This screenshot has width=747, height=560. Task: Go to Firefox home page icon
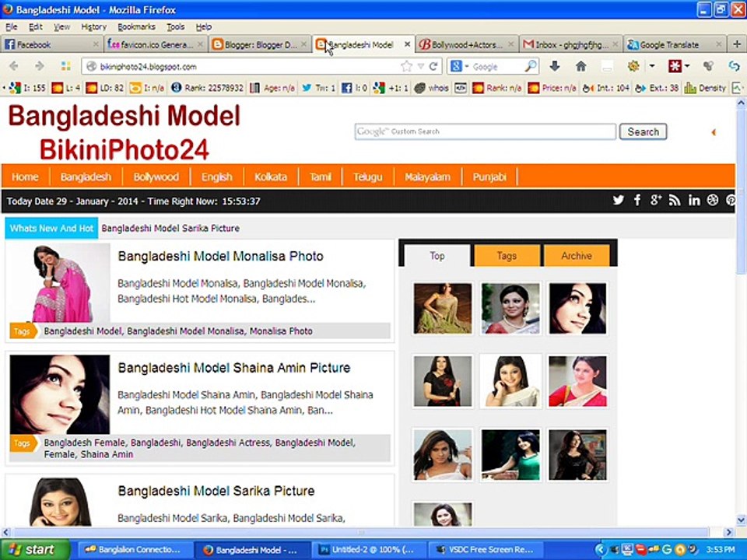coord(580,66)
